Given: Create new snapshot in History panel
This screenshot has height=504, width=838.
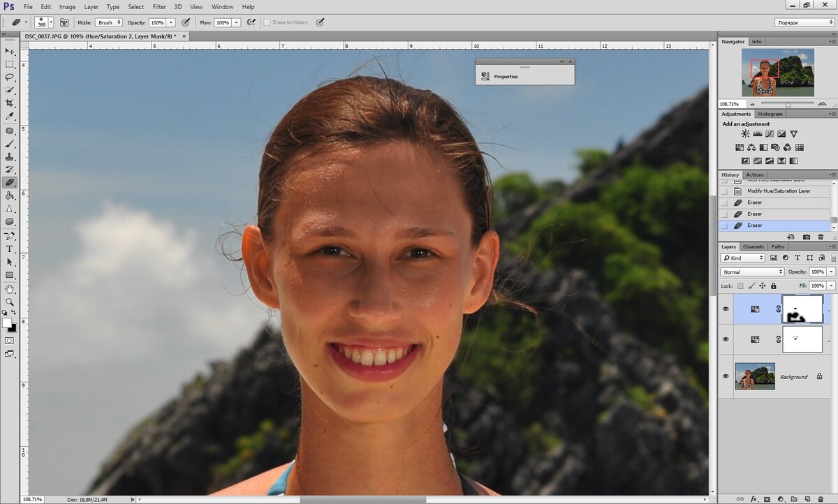Looking at the screenshot, I should [807, 237].
